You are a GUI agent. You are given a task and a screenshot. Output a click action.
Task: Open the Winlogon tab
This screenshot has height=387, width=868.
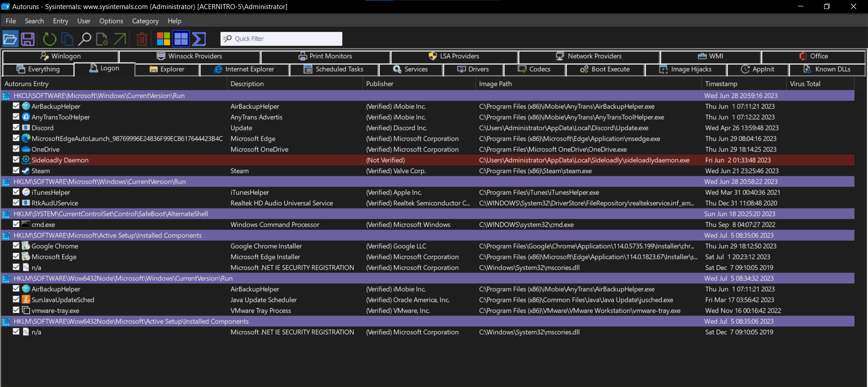point(61,56)
